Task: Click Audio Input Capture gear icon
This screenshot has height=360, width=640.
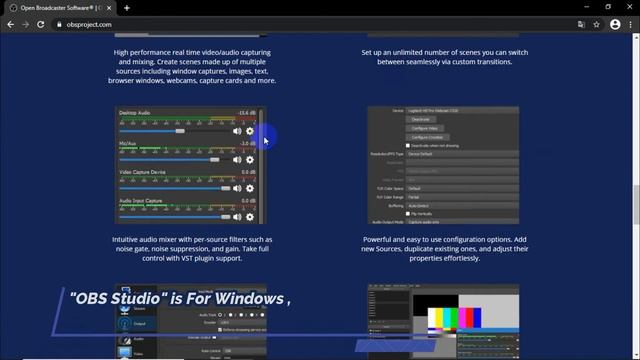Action: (x=250, y=217)
